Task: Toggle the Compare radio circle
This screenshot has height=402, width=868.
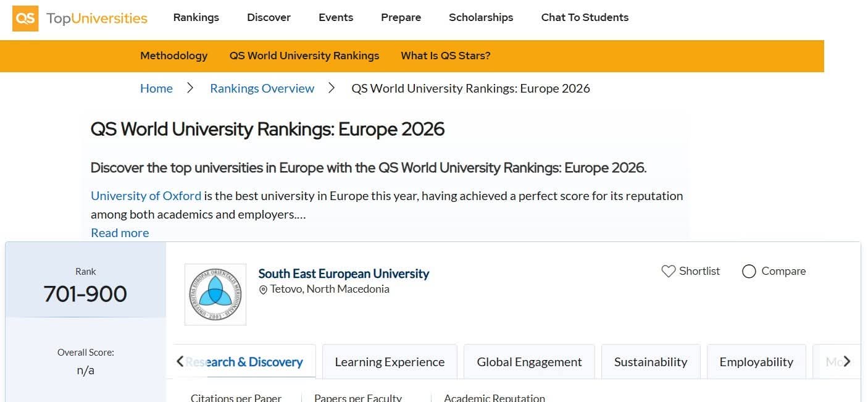Action: [x=749, y=271]
